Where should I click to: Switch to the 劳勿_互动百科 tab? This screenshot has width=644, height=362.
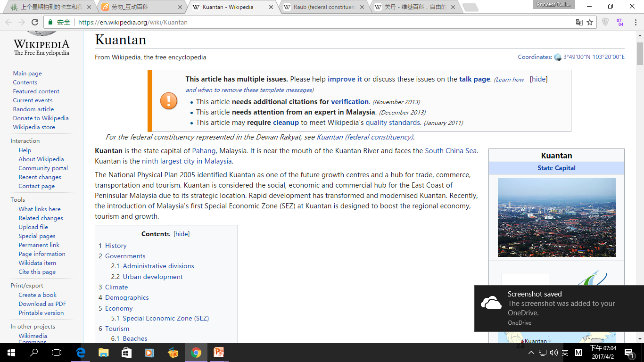tap(140, 7)
